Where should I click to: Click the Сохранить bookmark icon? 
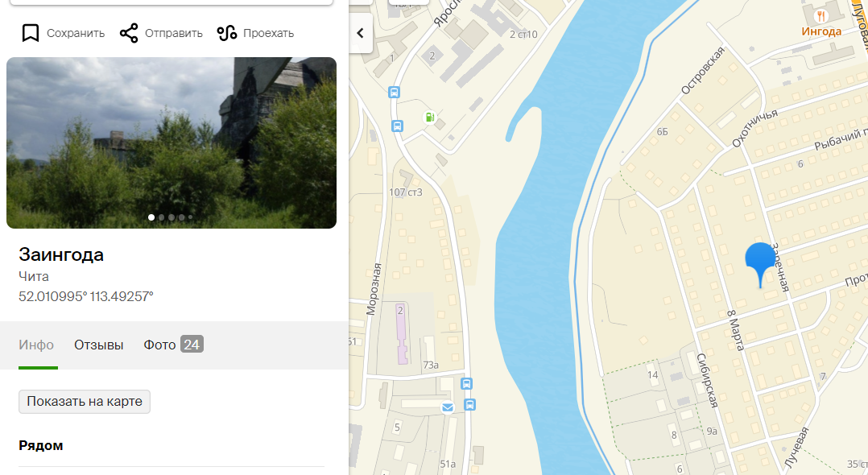[x=31, y=33]
